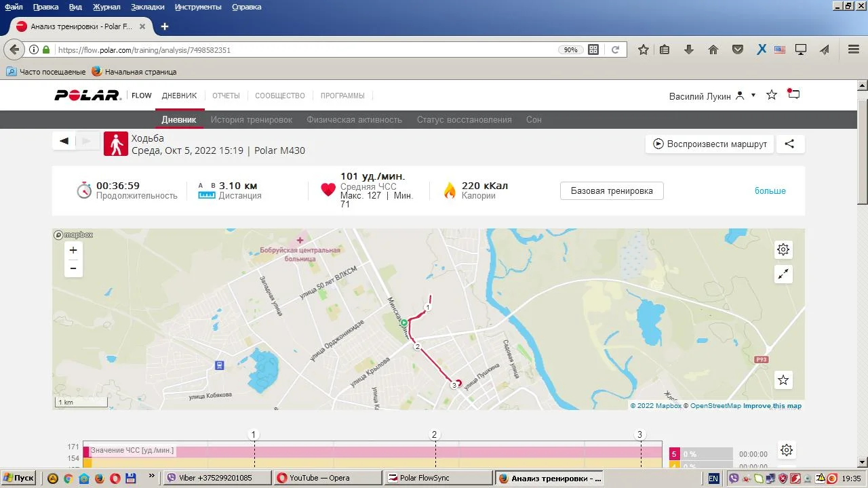Switch to the Сон tab

pyautogui.click(x=534, y=119)
